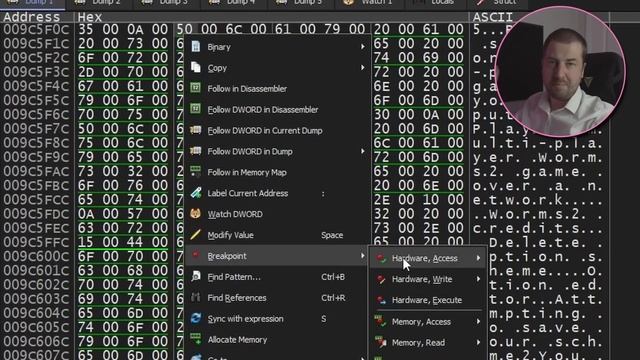The height and width of the screenshot is (360, 640).
Task: Select address 009C5FAC row
Action: point(36,171)
